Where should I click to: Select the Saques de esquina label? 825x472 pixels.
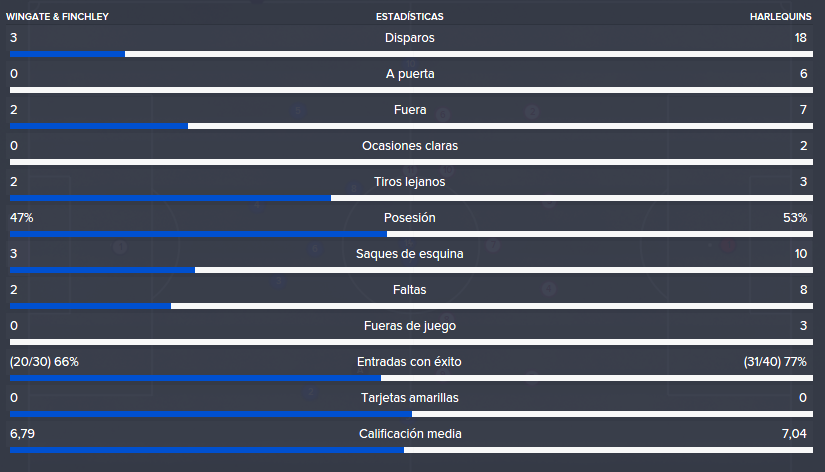coord(409,254)
